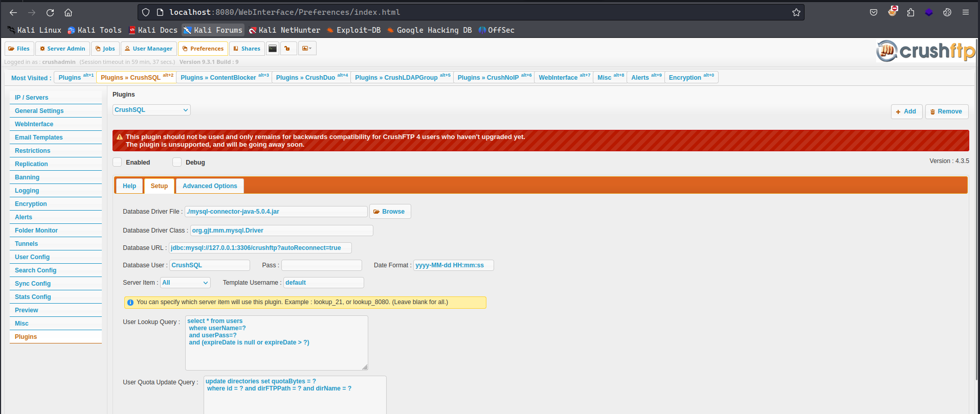Open Plugins » CrushDuo shortcut
This screenshot has width=980, height=414.
click(x=311, y=77)
